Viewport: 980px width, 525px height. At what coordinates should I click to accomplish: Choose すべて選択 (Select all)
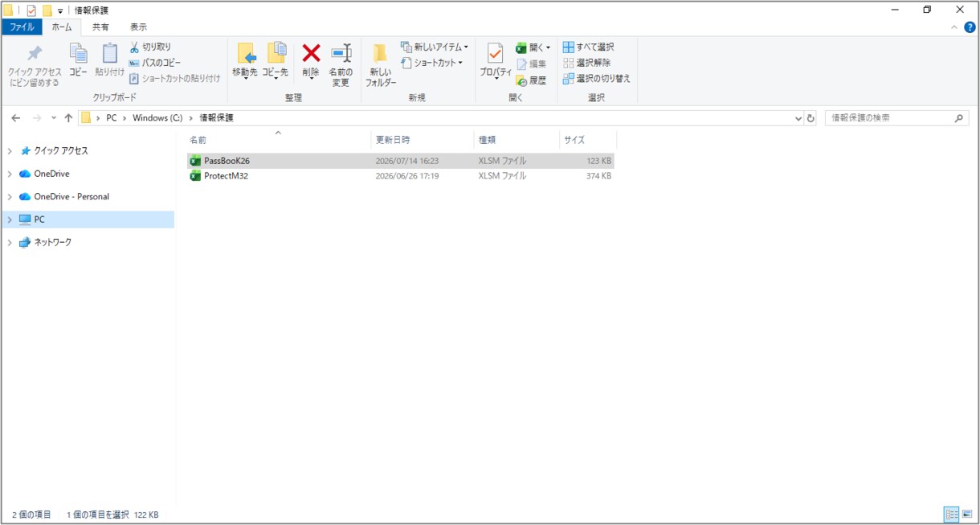[x=588, y=47]
